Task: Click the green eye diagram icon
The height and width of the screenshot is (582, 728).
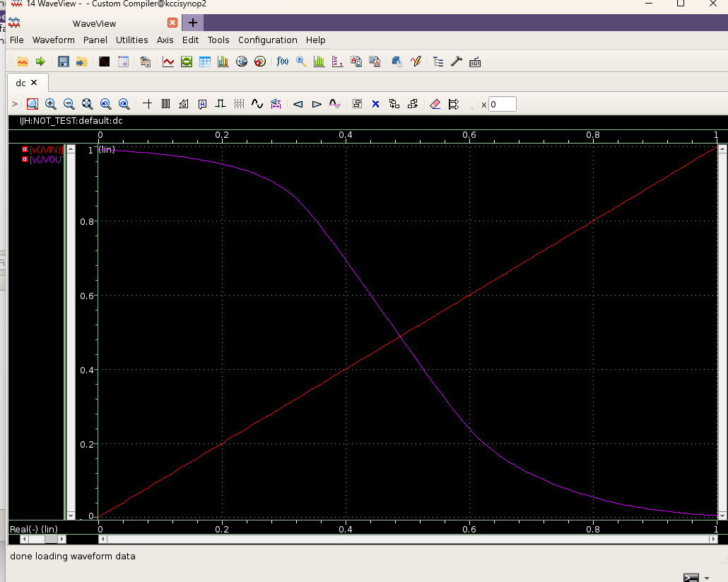Action: 187,62
